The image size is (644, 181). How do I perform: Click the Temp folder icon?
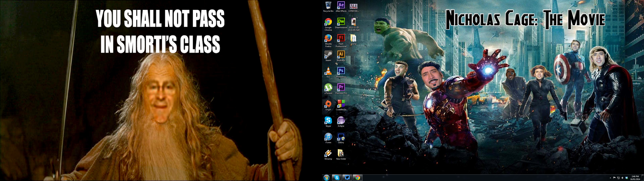point(354,38)
